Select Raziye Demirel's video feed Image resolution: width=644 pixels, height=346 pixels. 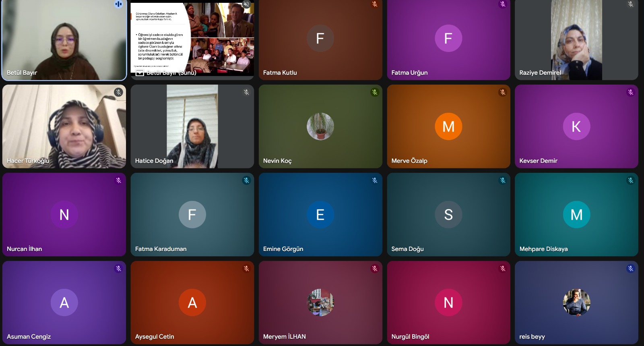pyautogui.click(x=576, y=40)
